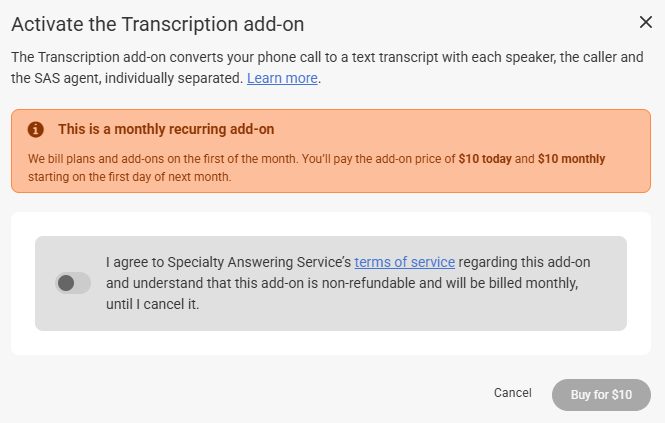Image resolution: width=665 pixels, height=423 pixels.
Task: Close the Transcription add-on dialog with X
Action: pyautogui.click(x=645, y=22)
